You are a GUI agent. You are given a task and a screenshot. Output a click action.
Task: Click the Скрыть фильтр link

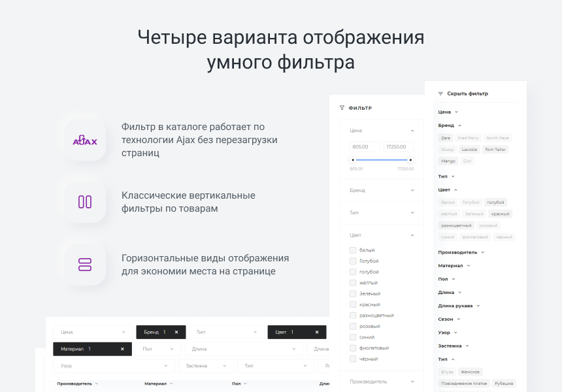[x=467, y=93]
